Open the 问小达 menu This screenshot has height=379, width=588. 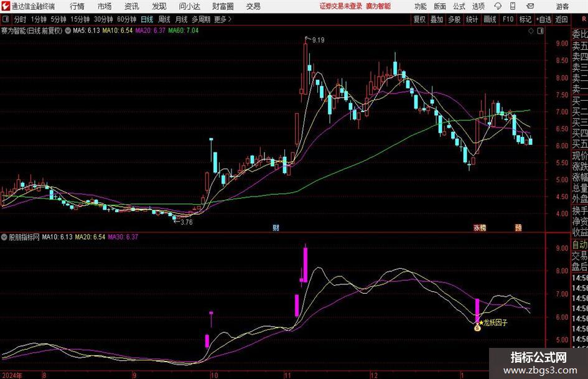[189, 6]
